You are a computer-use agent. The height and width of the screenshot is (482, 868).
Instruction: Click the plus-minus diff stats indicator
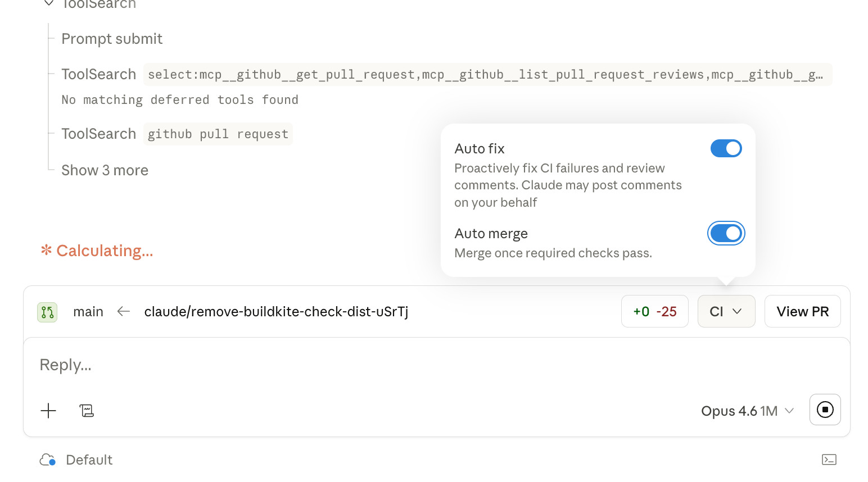pyautogui.click(x=654, y=311)
